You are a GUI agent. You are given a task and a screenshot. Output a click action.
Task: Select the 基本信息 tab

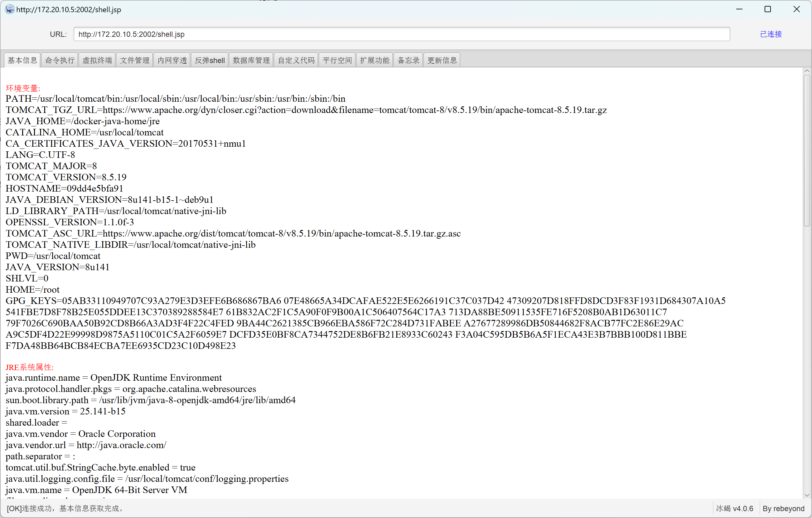[x=22, y=61]
